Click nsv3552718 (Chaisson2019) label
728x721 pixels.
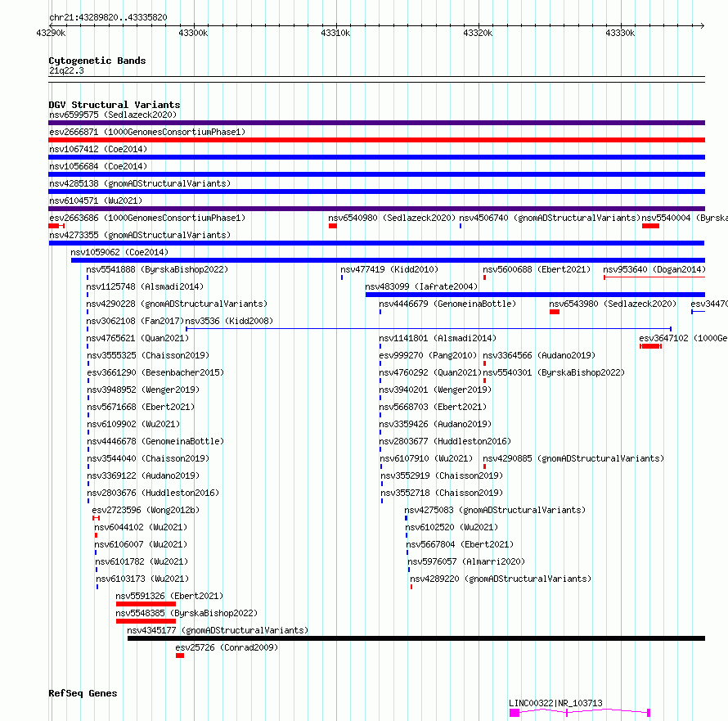[x=442, y=493]
